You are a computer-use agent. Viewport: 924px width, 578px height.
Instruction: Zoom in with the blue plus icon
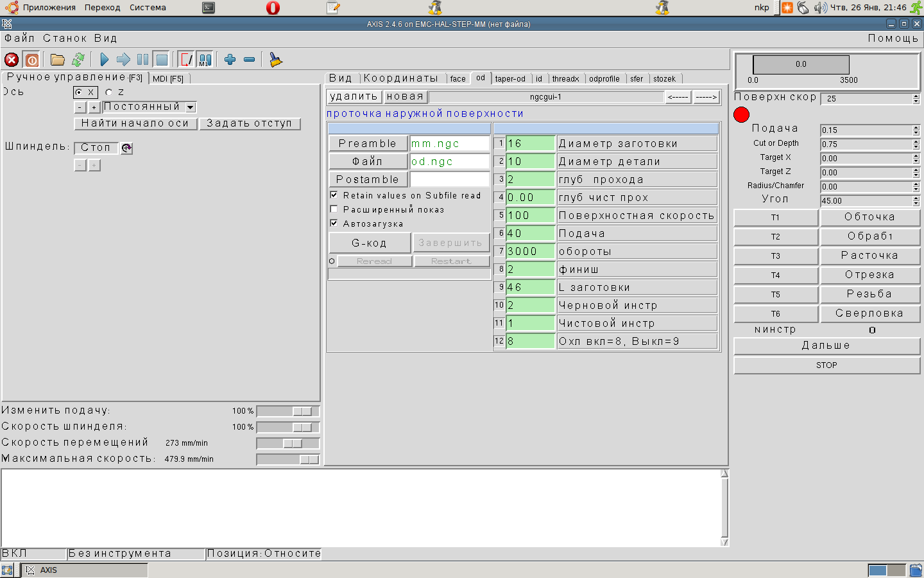click(230, 60)
